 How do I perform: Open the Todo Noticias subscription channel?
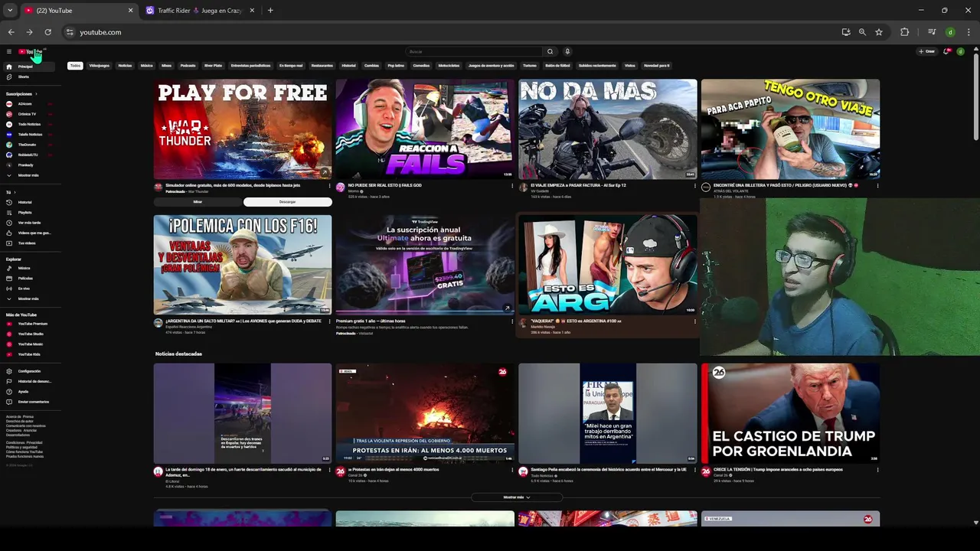pyautogui.click(x=29, y=124)
